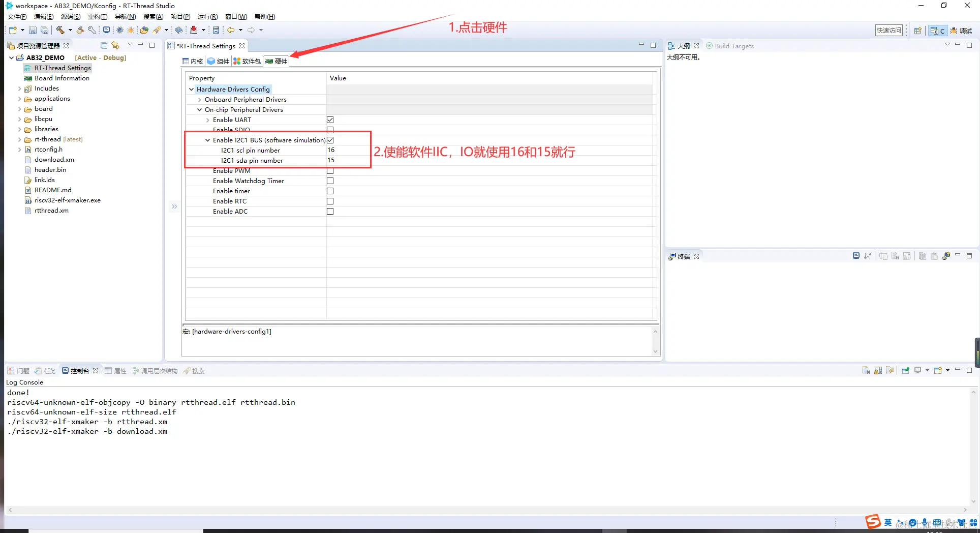Click the red download-to-board icon

tap(194, 30)
